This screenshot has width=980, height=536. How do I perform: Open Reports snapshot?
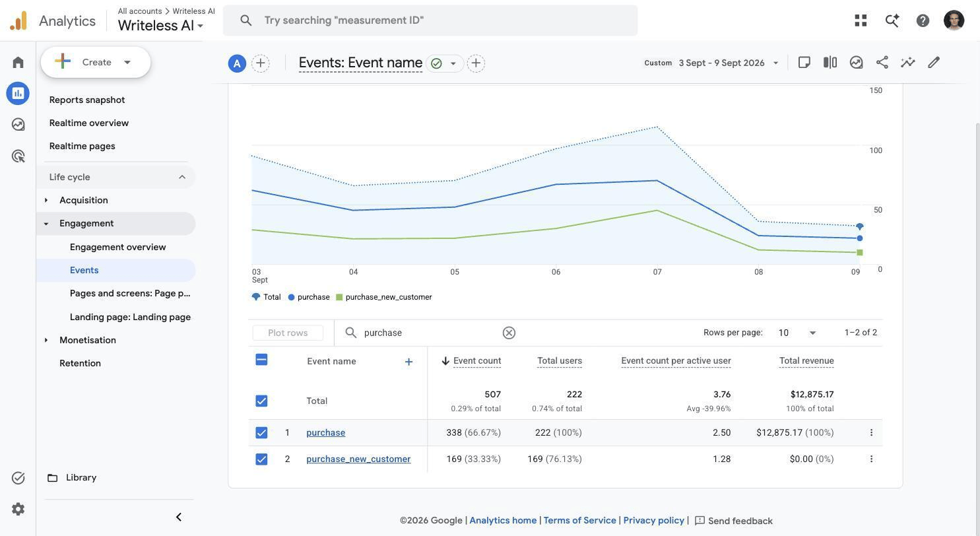tap(87, 100)
